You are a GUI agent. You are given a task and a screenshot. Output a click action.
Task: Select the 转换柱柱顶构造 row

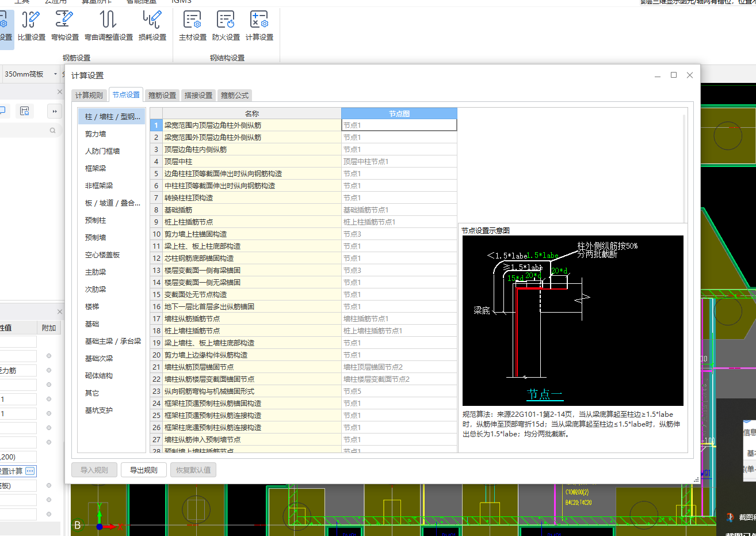point(252,197)
